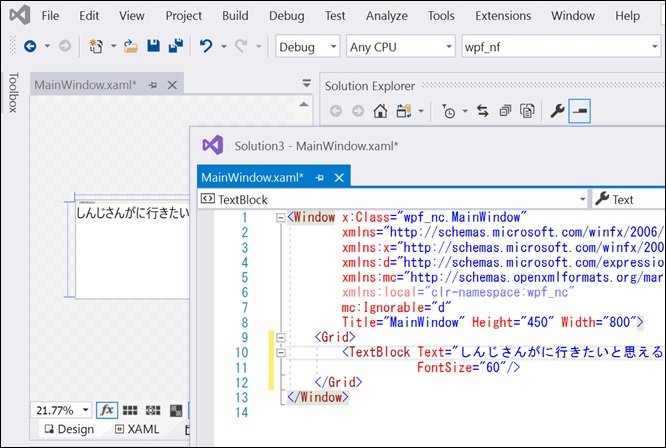Image resolution: width=666 pixels, height=448 pixels.
Task: Click the Navigate Forward arrow icon
Action: tap(65, 46)
